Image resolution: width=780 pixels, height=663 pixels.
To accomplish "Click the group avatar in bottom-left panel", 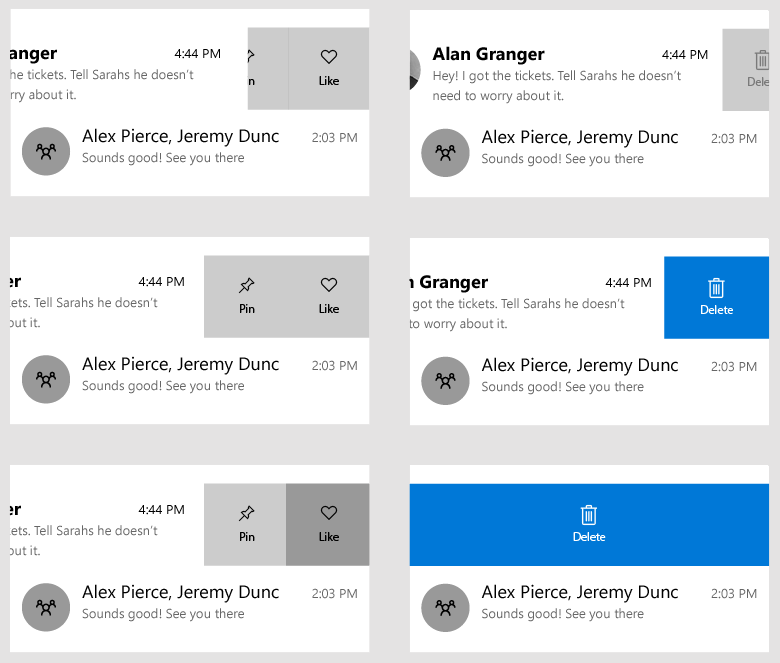I will [46, 607].
